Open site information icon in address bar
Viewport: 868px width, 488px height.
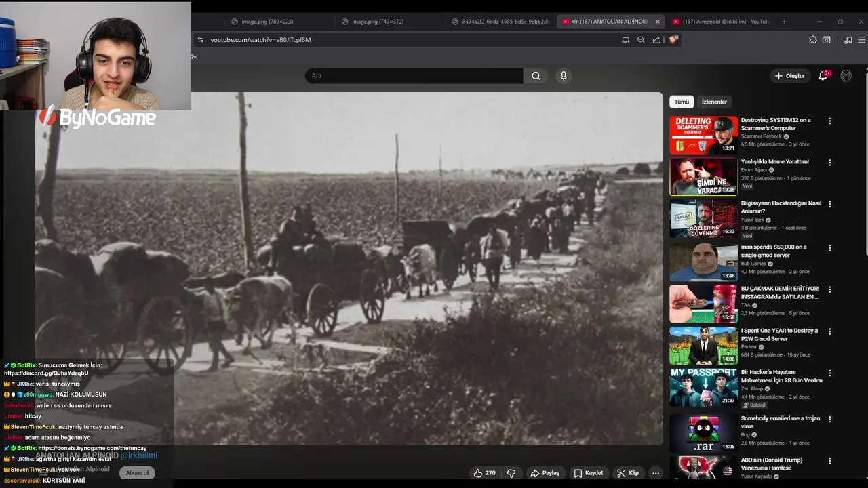(200, 40)
